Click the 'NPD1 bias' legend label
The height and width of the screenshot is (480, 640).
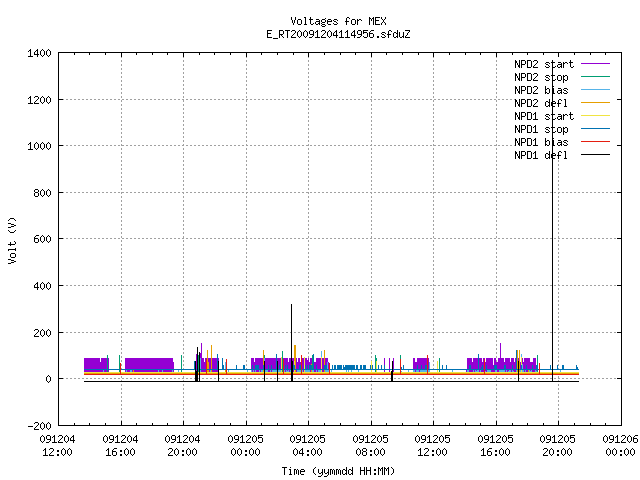[541, 142]
